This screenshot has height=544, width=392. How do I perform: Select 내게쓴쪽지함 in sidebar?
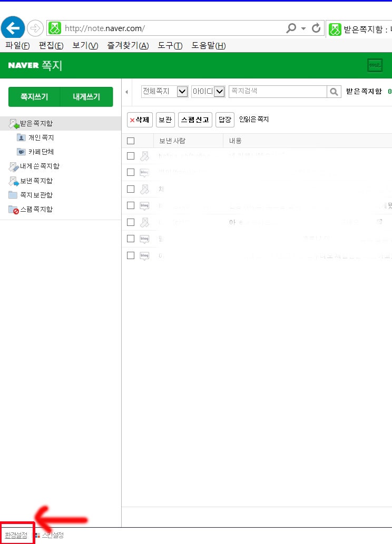tap(40, 166)
